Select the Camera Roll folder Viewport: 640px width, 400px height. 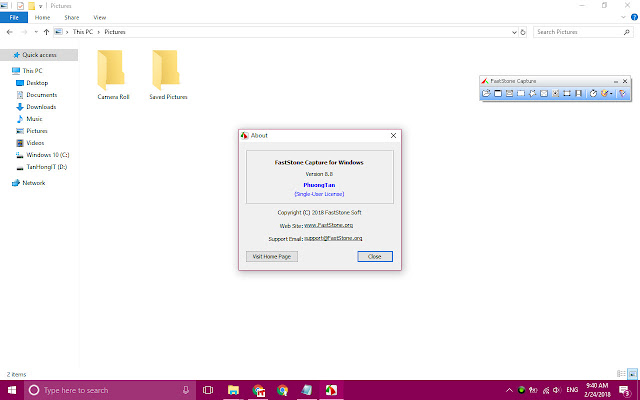113,75
